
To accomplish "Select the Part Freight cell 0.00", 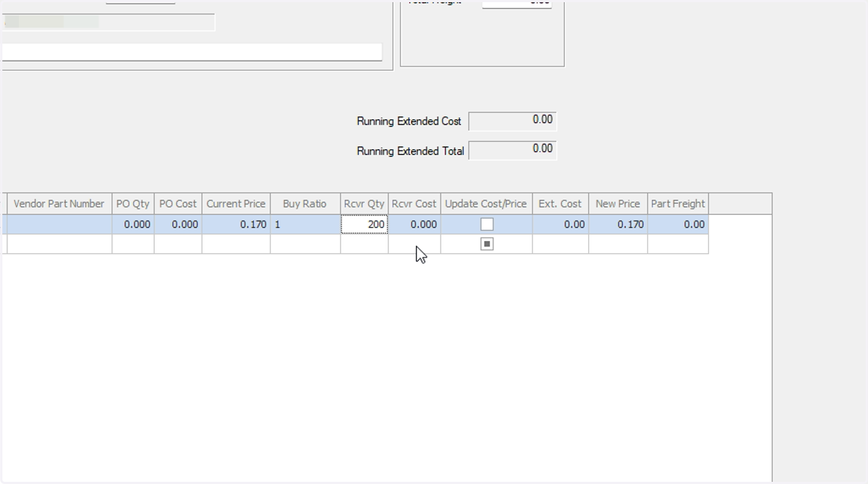I will (678, 224).
